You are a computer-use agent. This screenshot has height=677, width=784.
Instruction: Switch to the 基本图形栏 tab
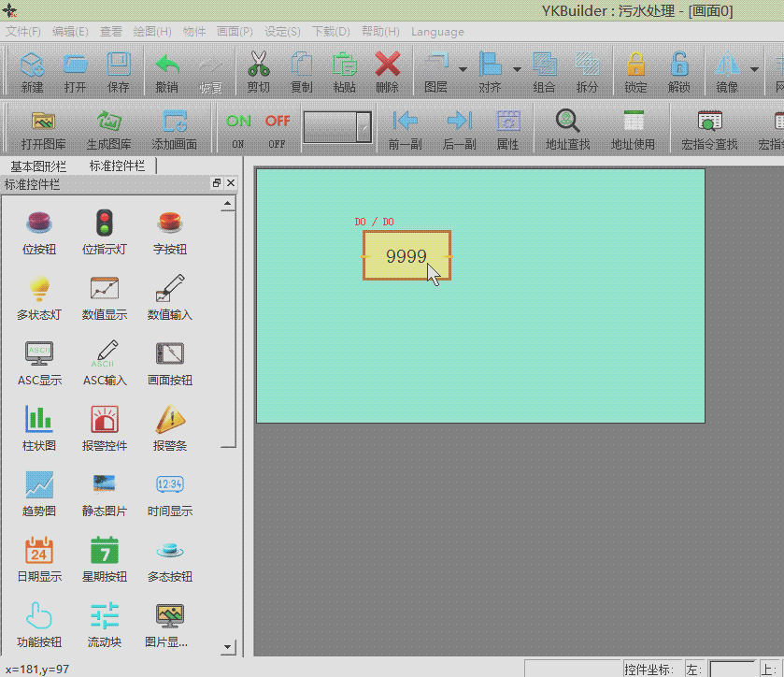[38, 166]
